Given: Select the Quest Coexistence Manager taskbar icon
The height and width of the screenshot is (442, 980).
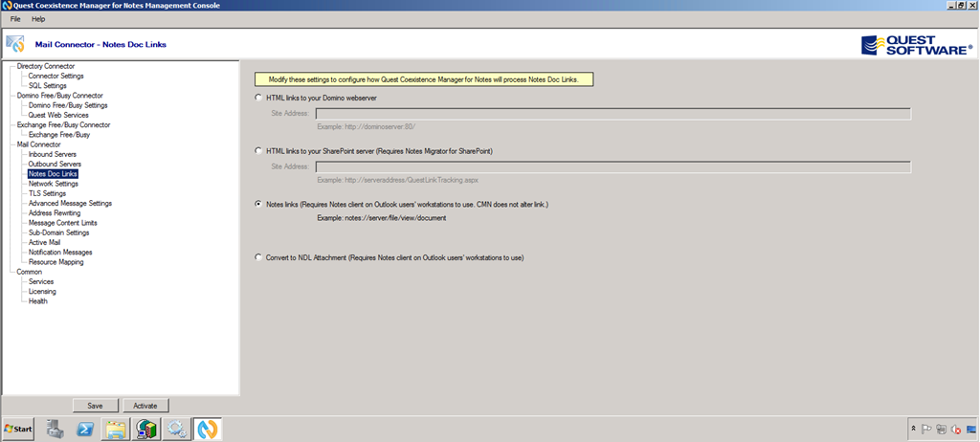Looking at the screenshot, I should point(208,429).
